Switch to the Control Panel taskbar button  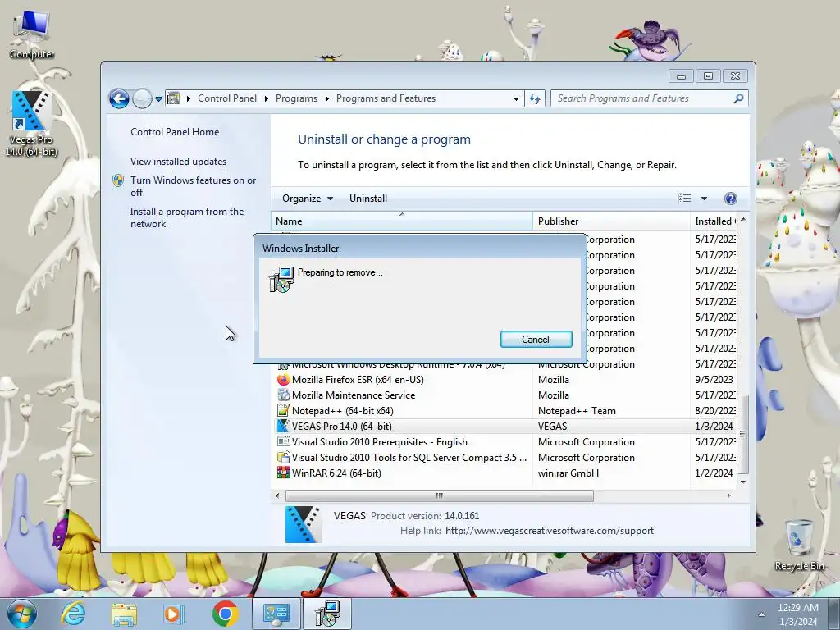[x=276, y=614]
